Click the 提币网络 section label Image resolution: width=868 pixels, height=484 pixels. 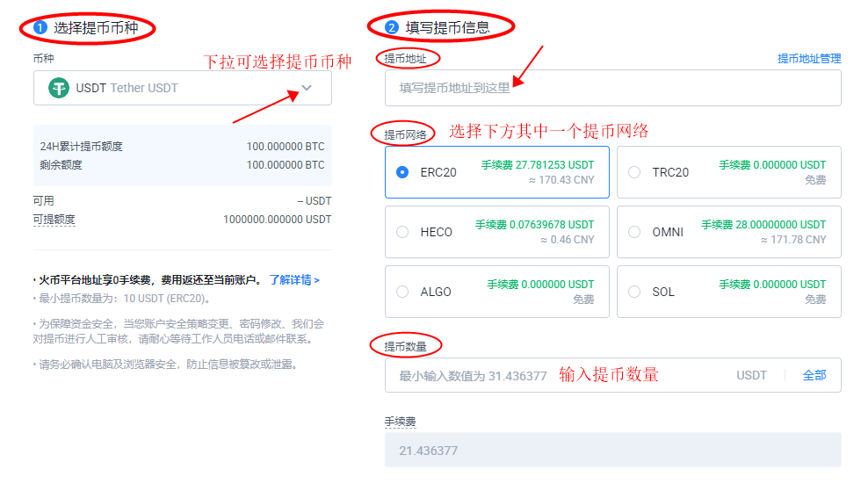[405, 134]
